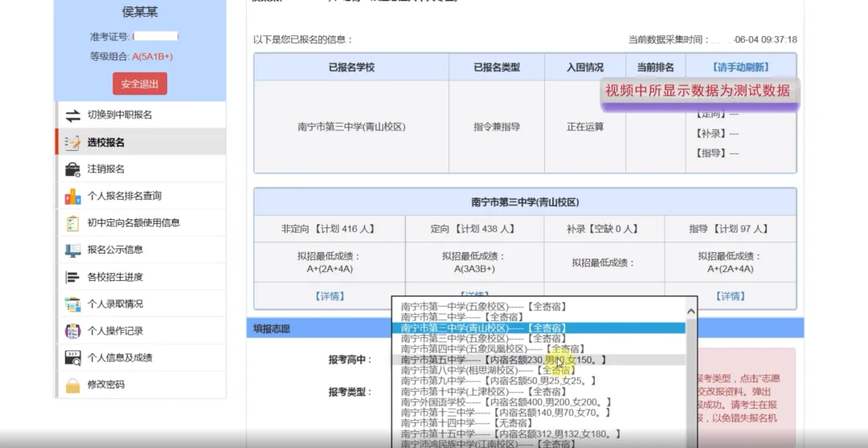This screenshot has width=868, height=448.
Task: Click the 报名公示信息 monitor icon
Action: point(72,250)
